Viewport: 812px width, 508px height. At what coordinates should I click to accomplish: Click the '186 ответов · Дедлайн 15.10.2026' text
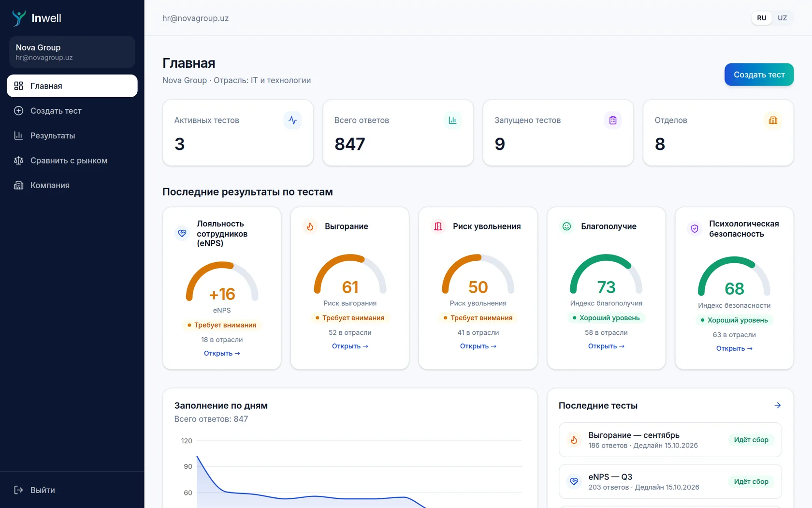pyautogui.click(x=643, y=446)
